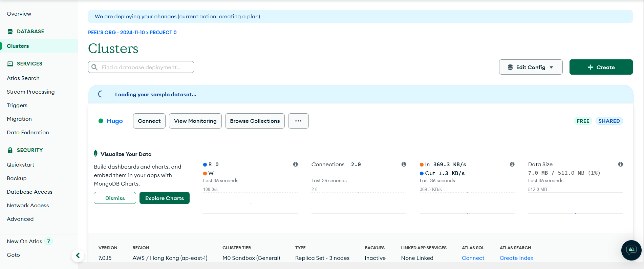
Task: Click info icon for R/W operations chart
Action: click(295, 164)
